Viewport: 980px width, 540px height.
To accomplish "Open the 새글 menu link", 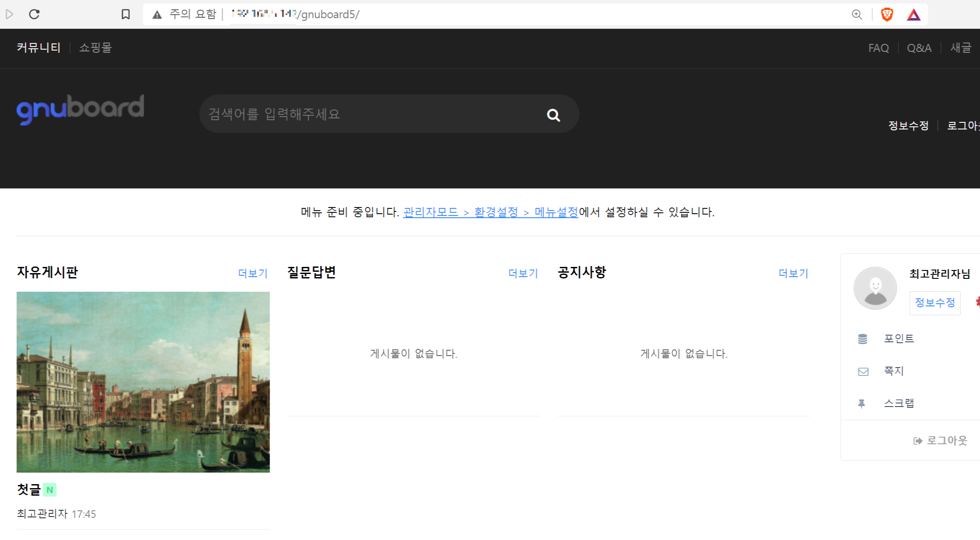I will (x=961, y=47).
